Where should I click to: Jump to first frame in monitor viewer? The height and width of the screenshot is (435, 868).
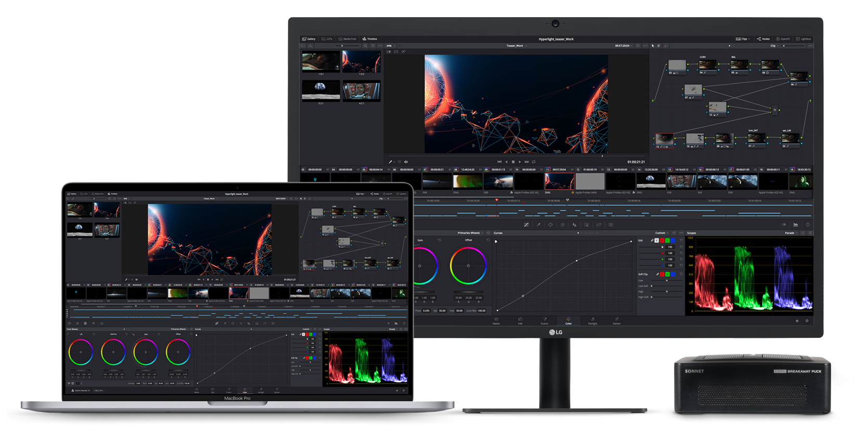click(499, 162)
